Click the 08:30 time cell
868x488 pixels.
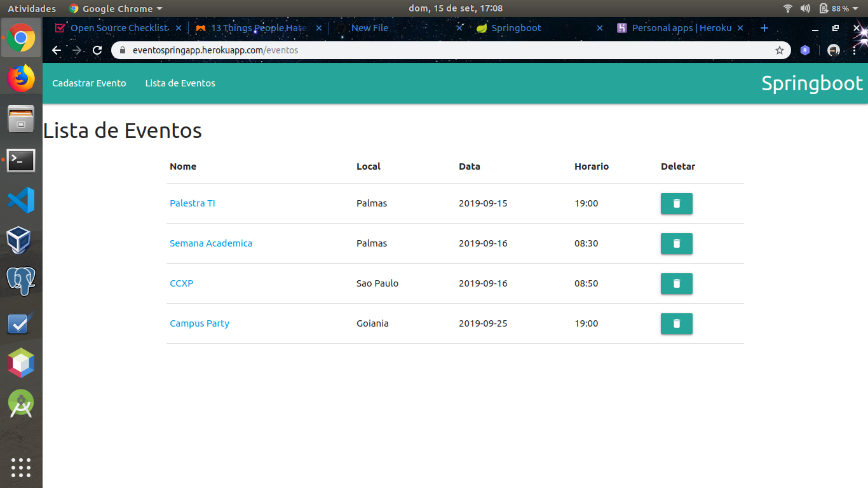coord(587,243)
